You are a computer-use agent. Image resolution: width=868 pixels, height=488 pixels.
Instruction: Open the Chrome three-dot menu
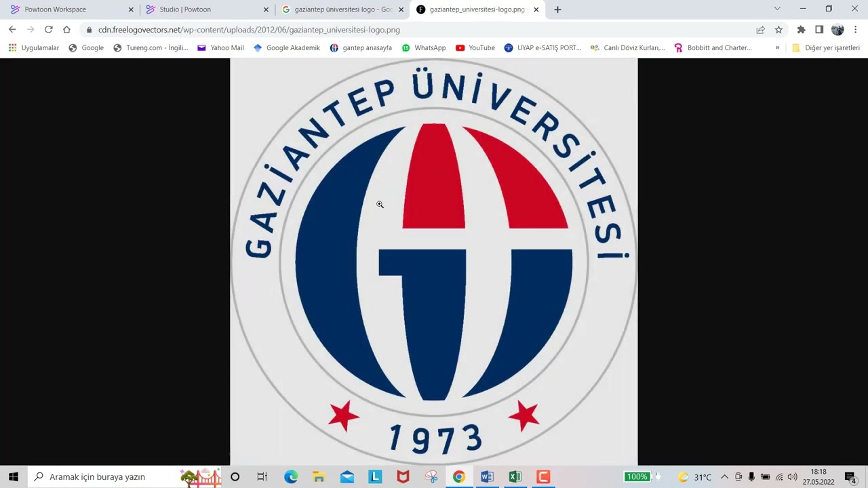[856, 30]
